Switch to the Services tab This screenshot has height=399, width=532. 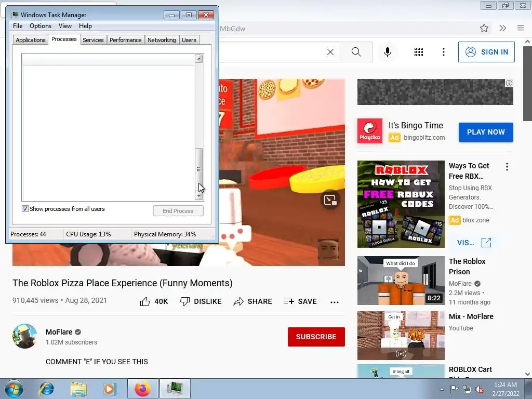(93, 40)
